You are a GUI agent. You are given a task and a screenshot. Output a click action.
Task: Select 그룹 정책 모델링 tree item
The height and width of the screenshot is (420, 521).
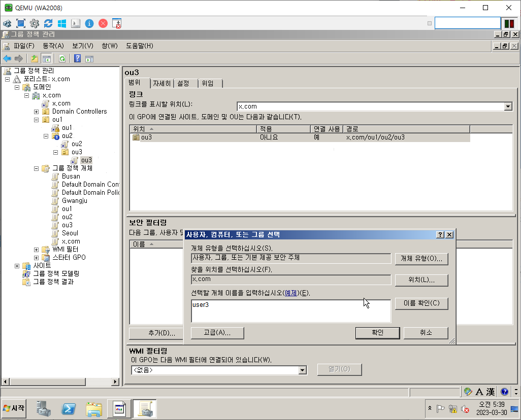[x=56, y=274]
